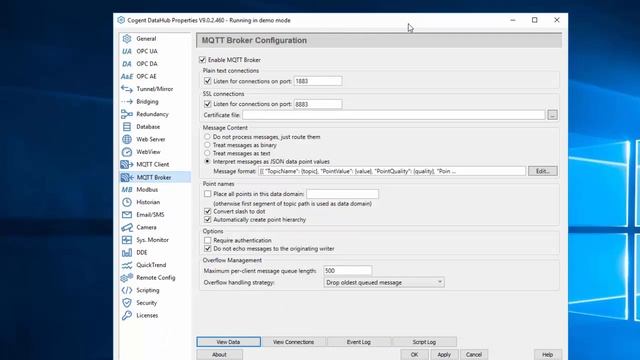
Task: Select the WebView gauge icon
Action: 127,152
